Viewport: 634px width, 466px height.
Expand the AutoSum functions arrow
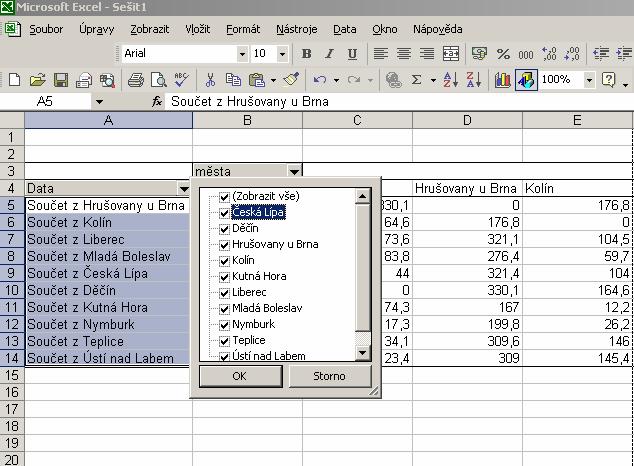tap(433, 80)
